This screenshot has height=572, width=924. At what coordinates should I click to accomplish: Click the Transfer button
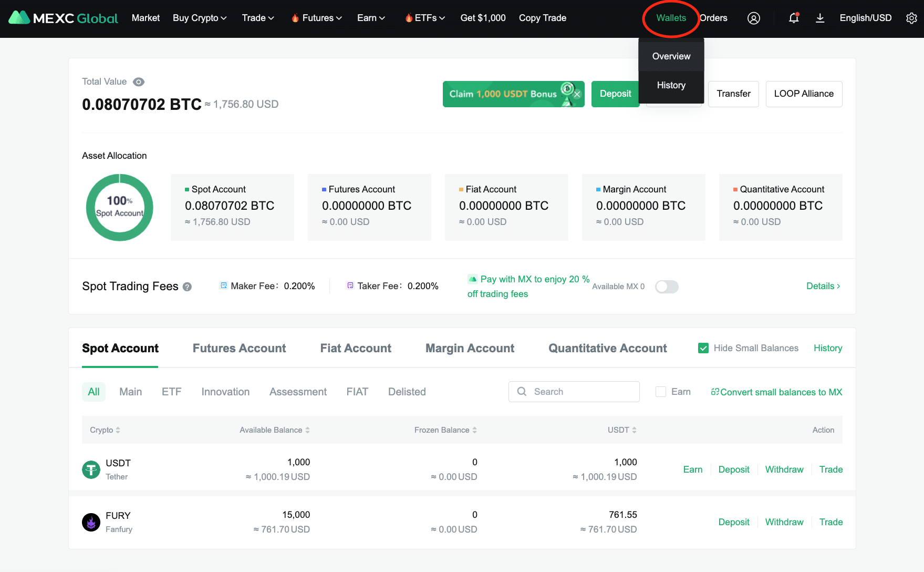pos(733,94)
